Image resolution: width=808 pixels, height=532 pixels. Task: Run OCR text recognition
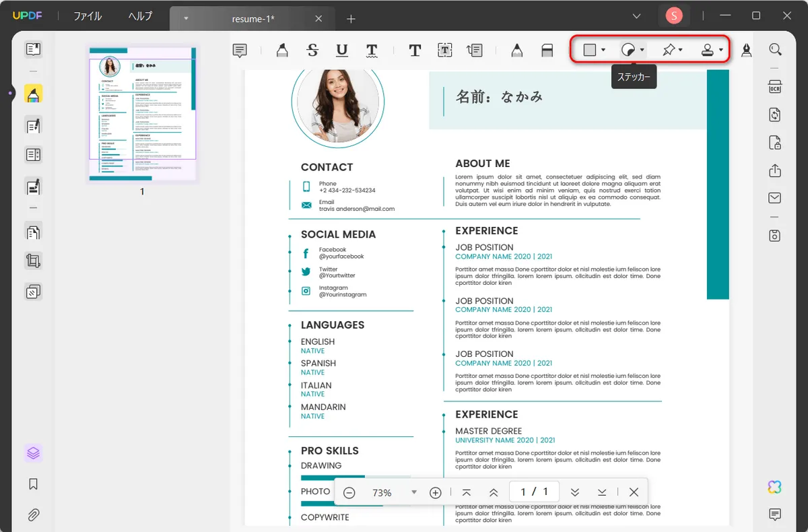pyautogui.click(x=775, y=87)
